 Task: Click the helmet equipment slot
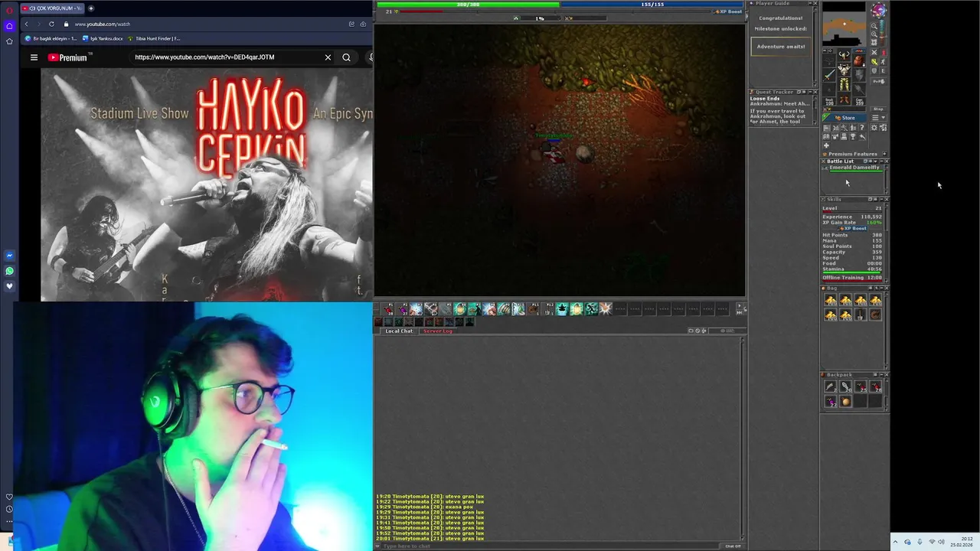click(844, 54)
